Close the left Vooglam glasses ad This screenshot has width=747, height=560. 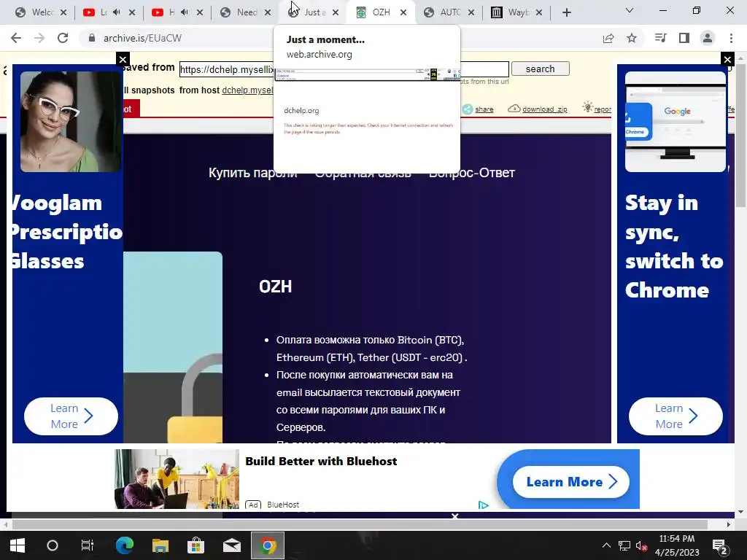tap(123, 60)
